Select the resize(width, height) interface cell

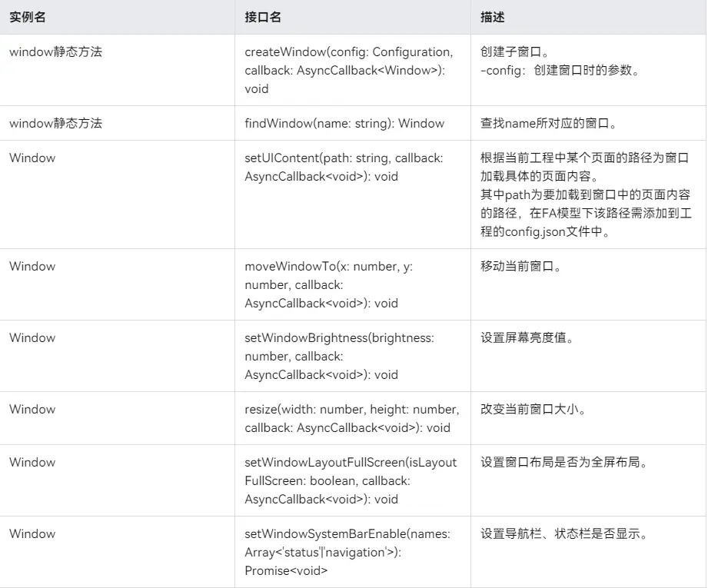(352, 418)
